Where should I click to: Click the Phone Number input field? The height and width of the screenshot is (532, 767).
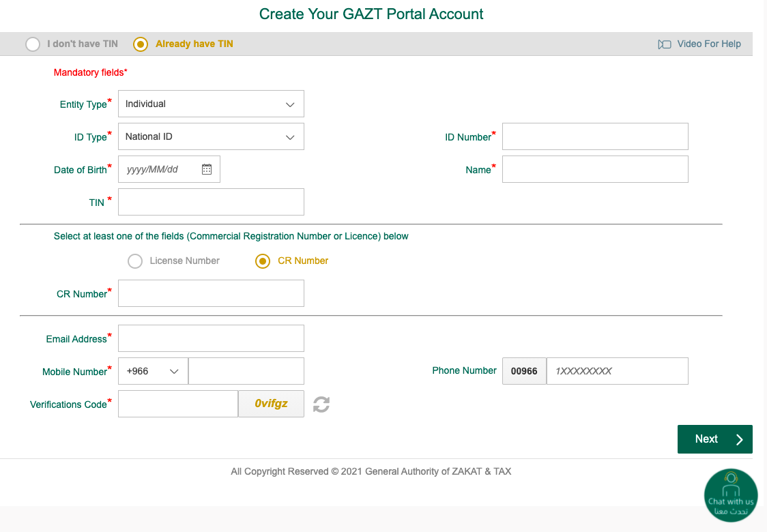617,371
